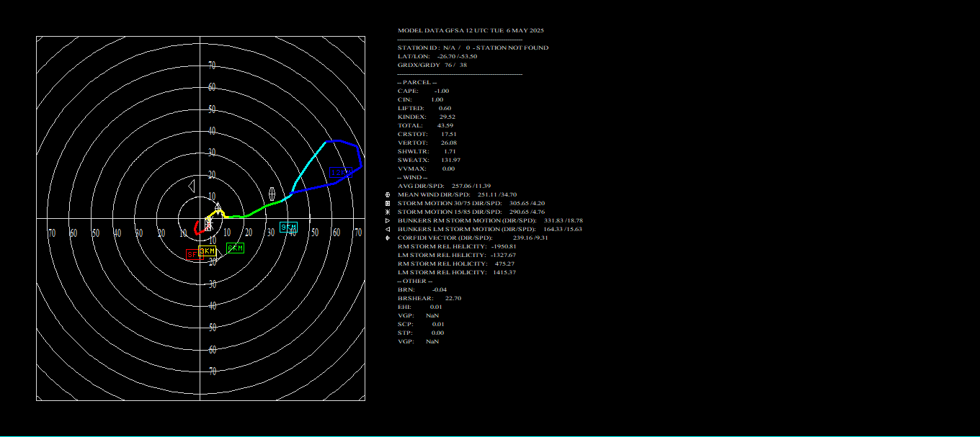Click the STP value 0.00
980x437 pixels.
point(437,333)
